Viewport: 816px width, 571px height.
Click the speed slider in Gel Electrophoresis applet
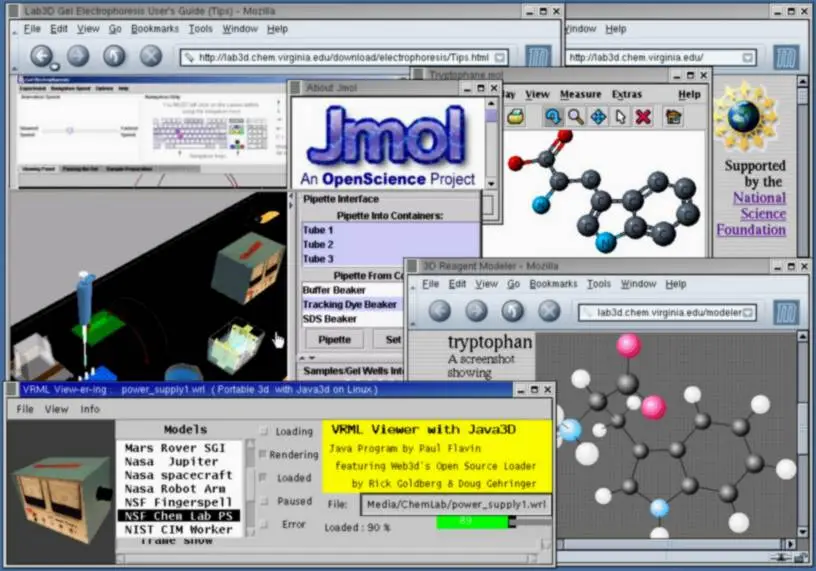point(70,131)
